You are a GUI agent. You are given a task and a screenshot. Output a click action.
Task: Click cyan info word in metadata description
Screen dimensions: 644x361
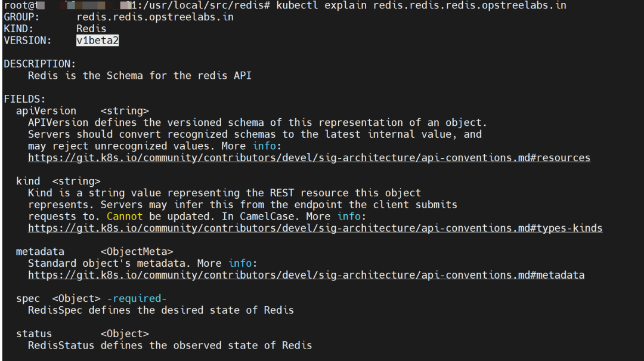[x=240, y=263]
